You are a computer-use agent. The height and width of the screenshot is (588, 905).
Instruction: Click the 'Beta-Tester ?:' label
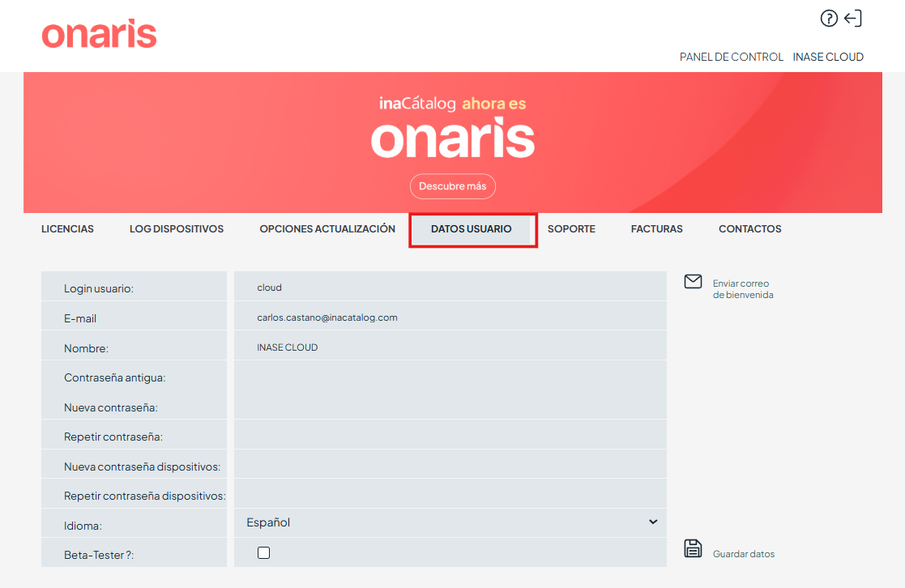pos(99,555)
